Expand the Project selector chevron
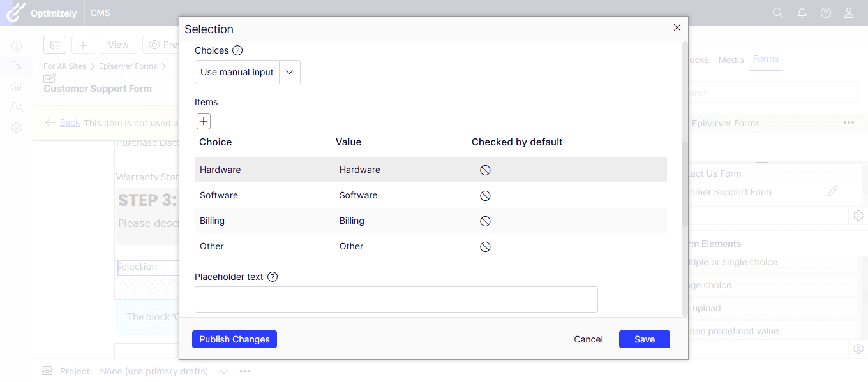The image size is (868, 382). click(x=224, y=371)
